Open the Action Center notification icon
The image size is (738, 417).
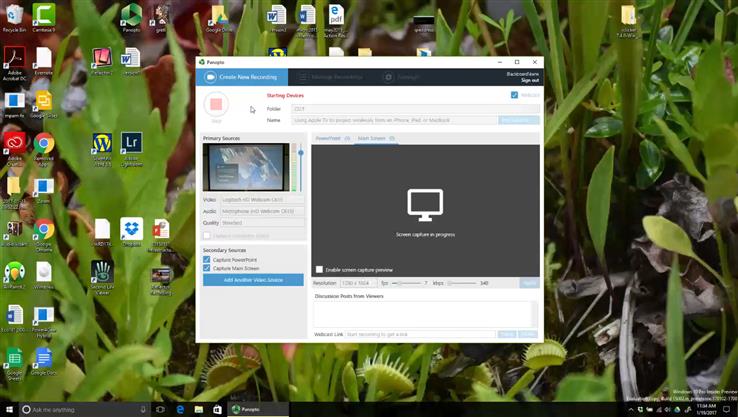727,409
